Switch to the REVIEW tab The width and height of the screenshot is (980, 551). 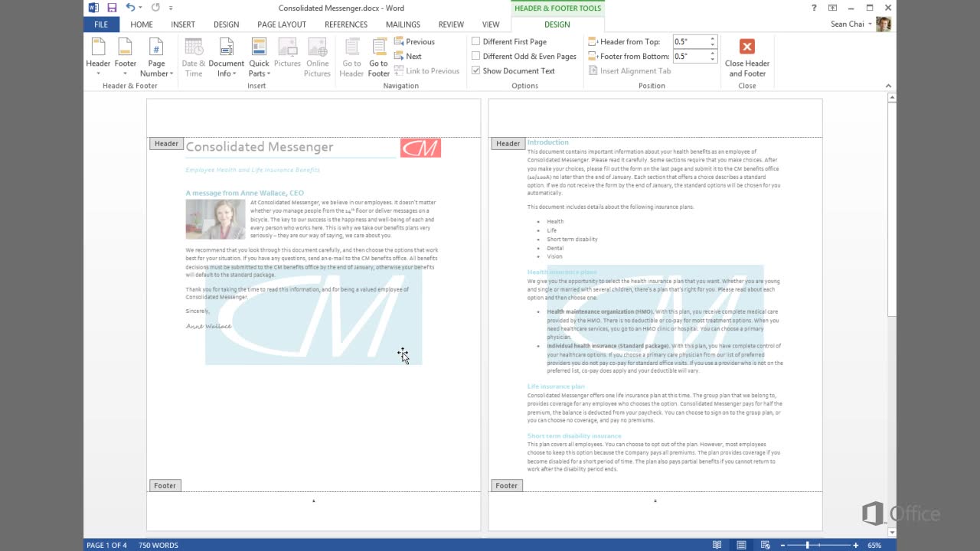click(451, 24)
